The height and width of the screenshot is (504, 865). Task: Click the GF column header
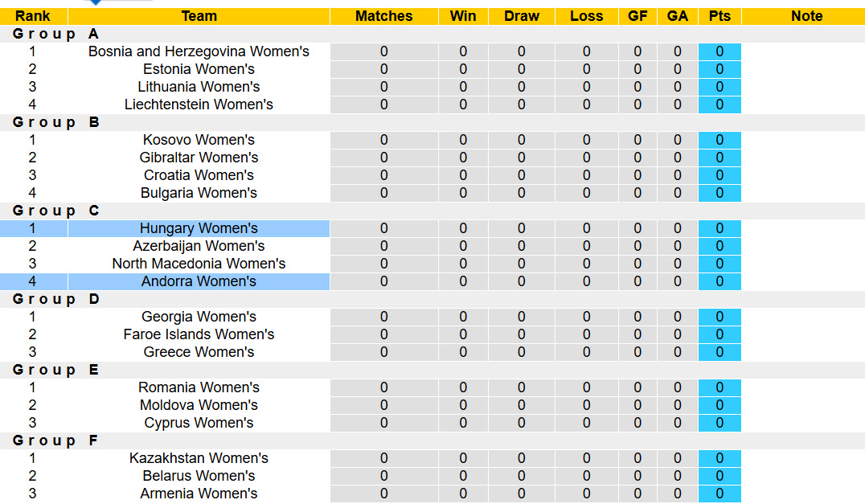point(637,16)
